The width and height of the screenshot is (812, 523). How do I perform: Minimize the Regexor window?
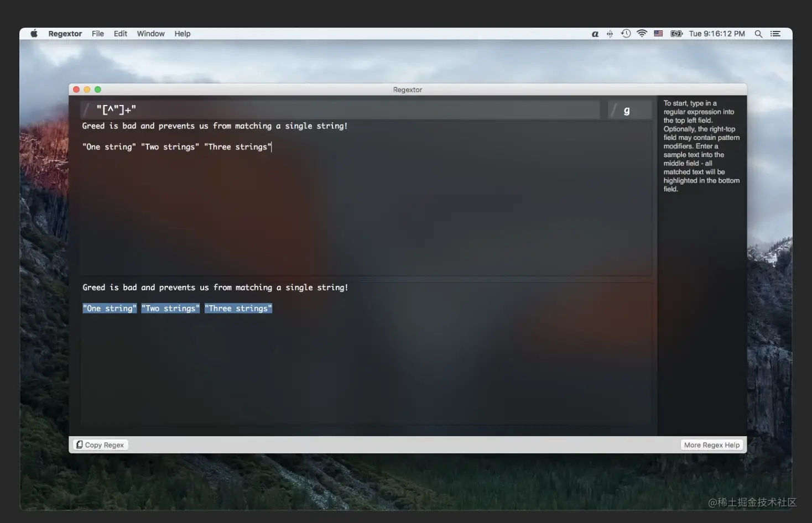(87, 90)
